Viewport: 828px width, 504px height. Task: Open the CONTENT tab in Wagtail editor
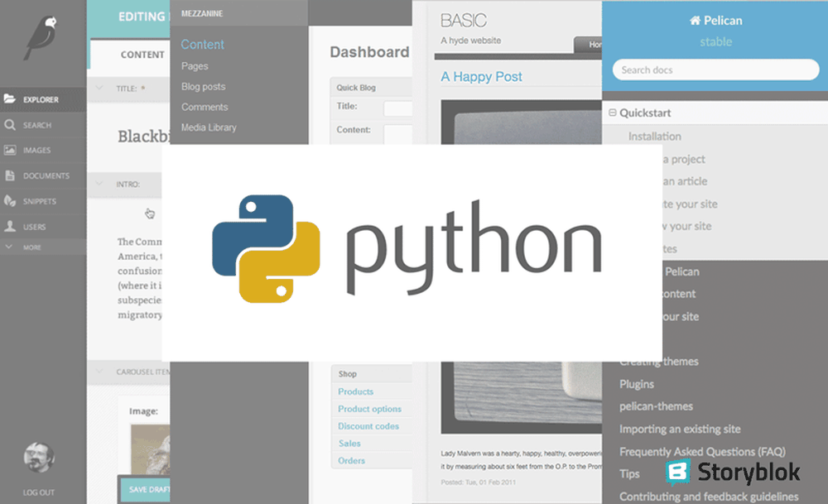tap(142, 55)
